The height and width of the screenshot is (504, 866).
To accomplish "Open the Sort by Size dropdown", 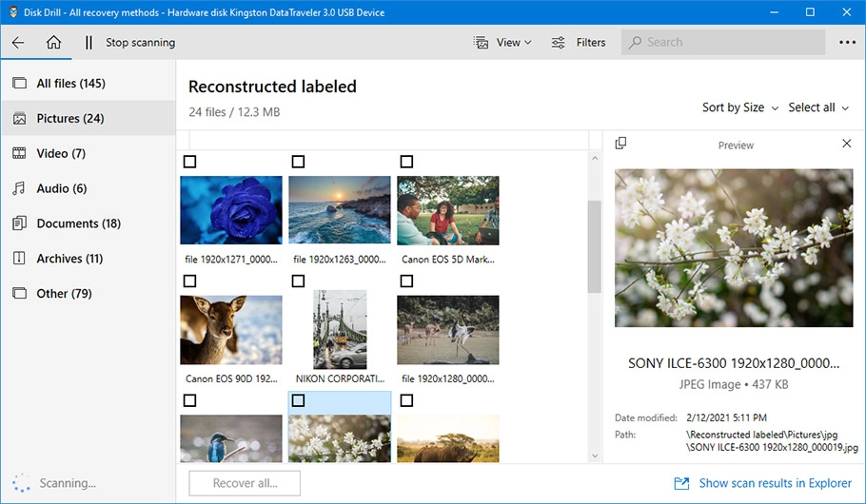I will click(x=739, y=107).
